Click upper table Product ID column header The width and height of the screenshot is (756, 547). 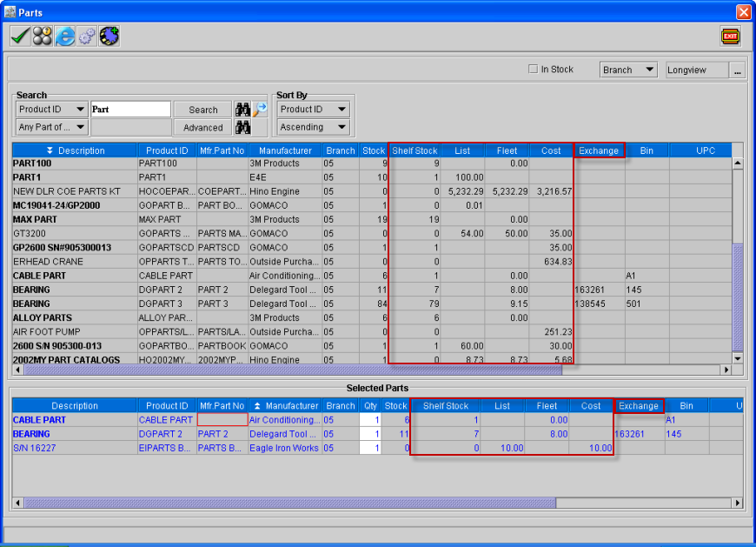pos(167,150)
